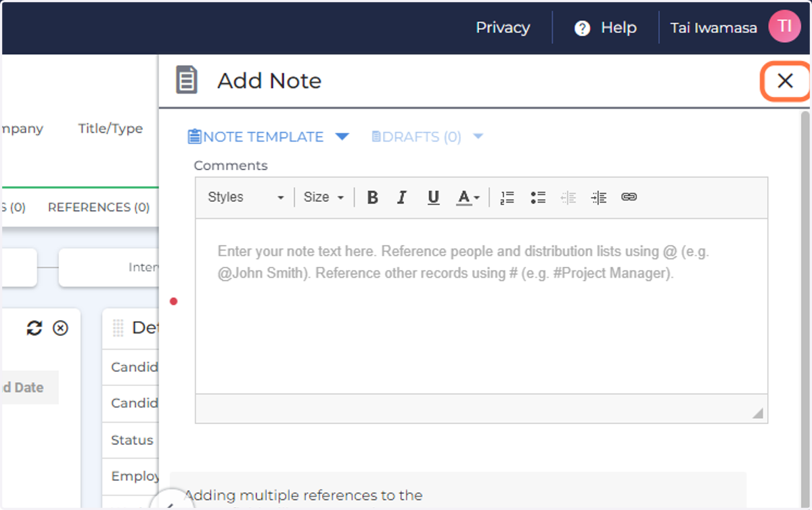Insert a numbered list
This screenshot has width=812, height=510.
pos(507,198)
